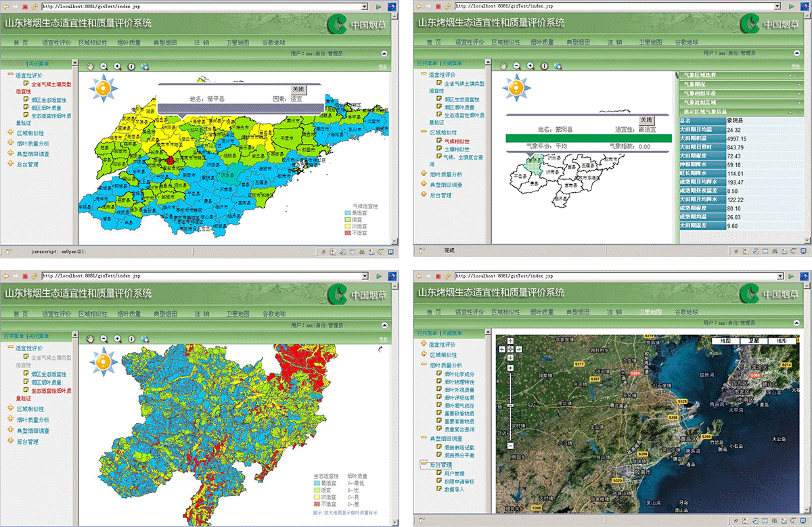This screenshot has height=527, width=812.
Task: Select 卫星 view on the map
Action: click(753, 341)
